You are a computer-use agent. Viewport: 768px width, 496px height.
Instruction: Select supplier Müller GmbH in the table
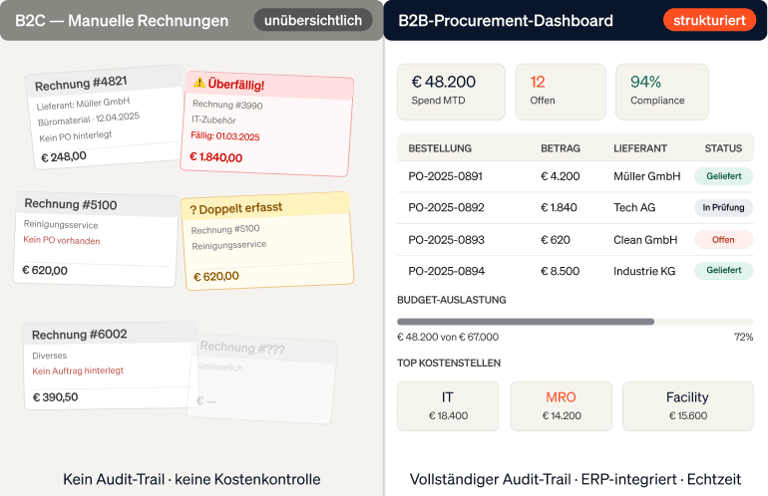click(647, 176)
